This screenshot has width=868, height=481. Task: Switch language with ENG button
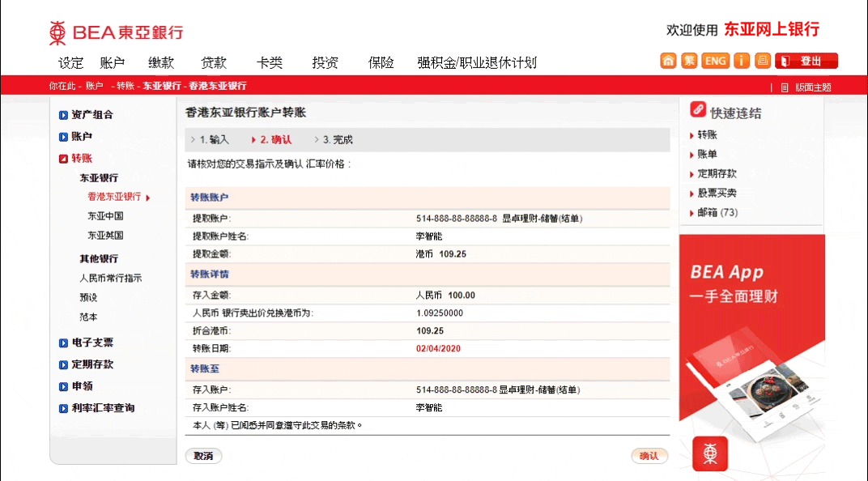tap(715, 61)
